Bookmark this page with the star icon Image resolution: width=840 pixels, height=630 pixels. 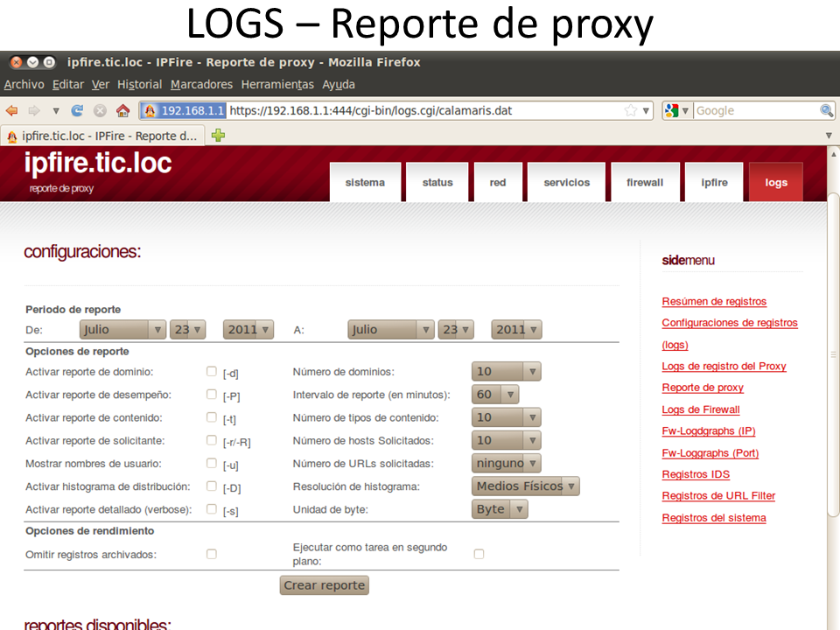631,111
